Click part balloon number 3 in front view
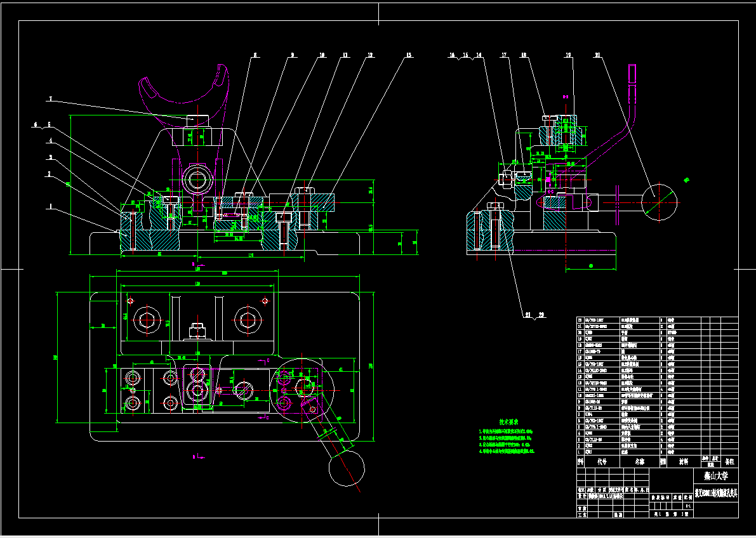The width and height of the screenshot is (756, 538). (50, 157)
